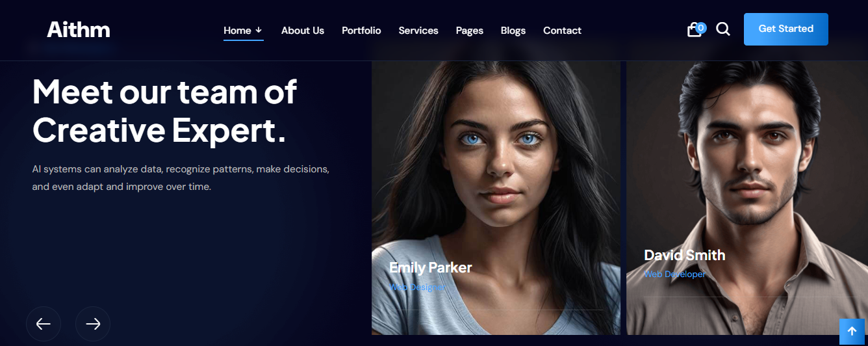Open the About Us page
Viewport: 868px width, 346px height.
(x=303, y=31)
